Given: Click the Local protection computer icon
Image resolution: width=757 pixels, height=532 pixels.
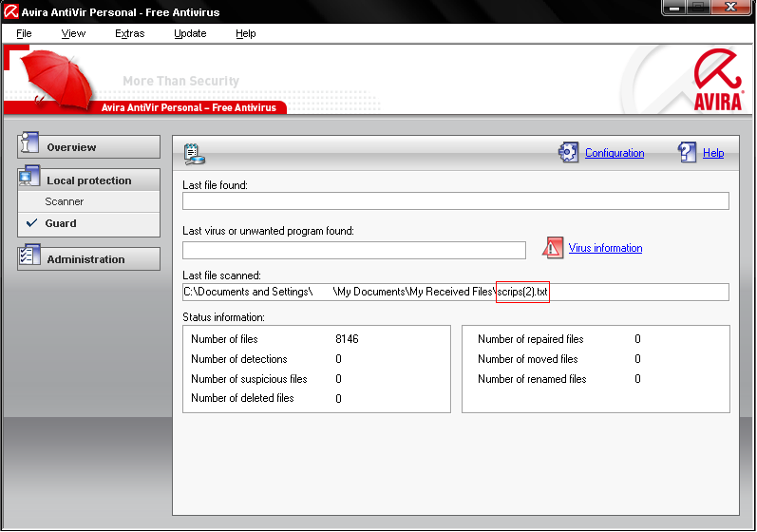Looking at the screenshot, I should pos(29,176).
